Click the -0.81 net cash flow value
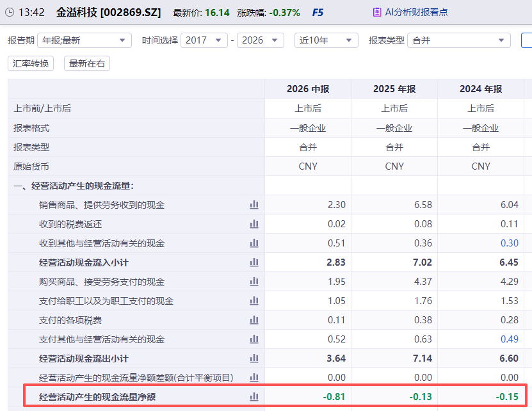 click(334, 397)
